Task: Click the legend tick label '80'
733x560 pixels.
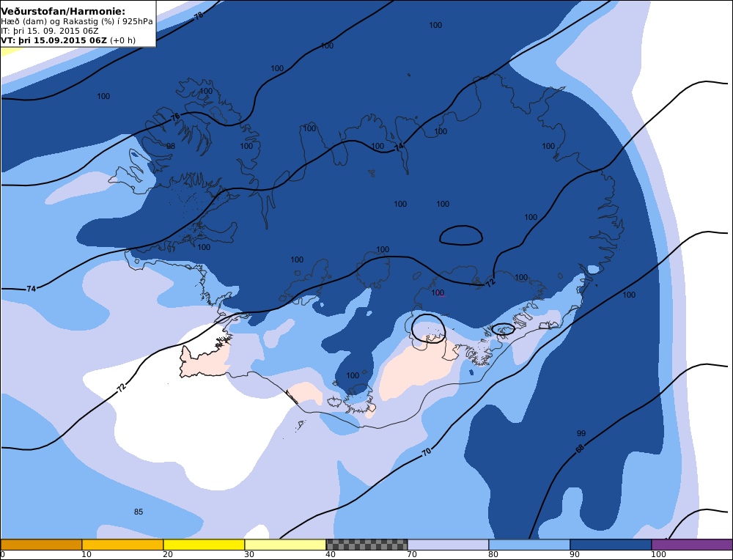Action: 493,554
